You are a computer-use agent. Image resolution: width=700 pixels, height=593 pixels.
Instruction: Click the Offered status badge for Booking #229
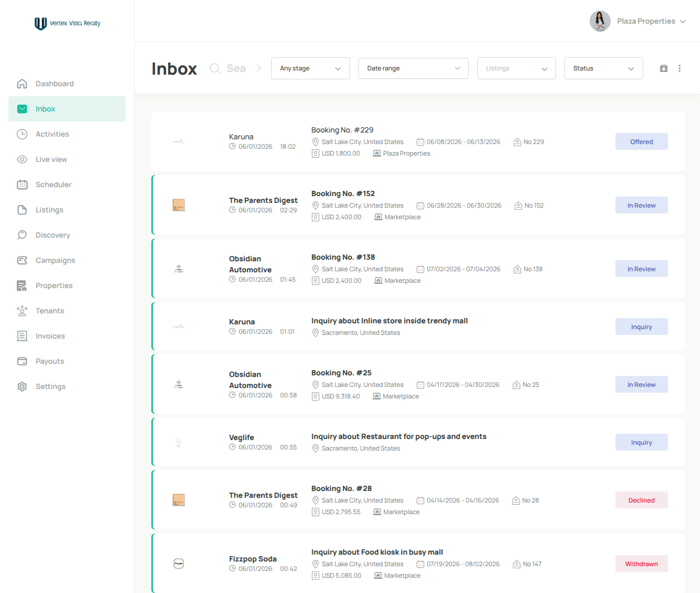click(x=642, y=141)
